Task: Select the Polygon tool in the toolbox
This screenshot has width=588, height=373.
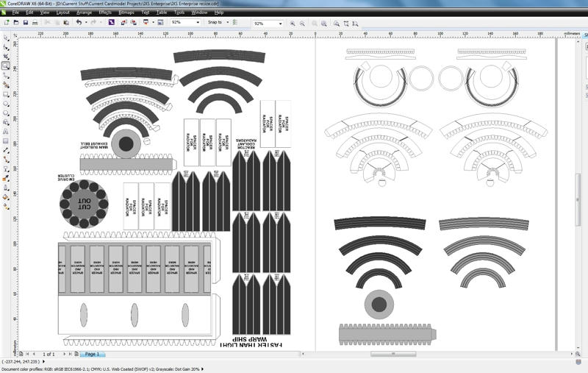Action: click(x=6, y=113)
